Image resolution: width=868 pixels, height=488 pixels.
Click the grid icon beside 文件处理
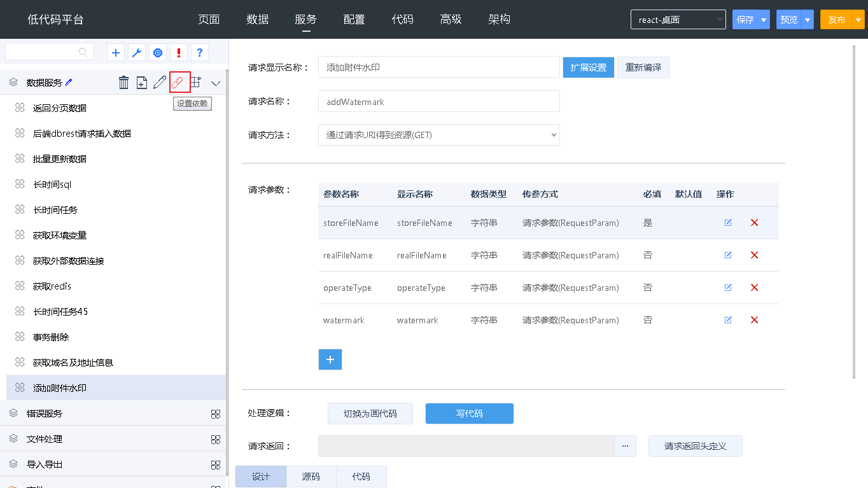pos(216,439)
